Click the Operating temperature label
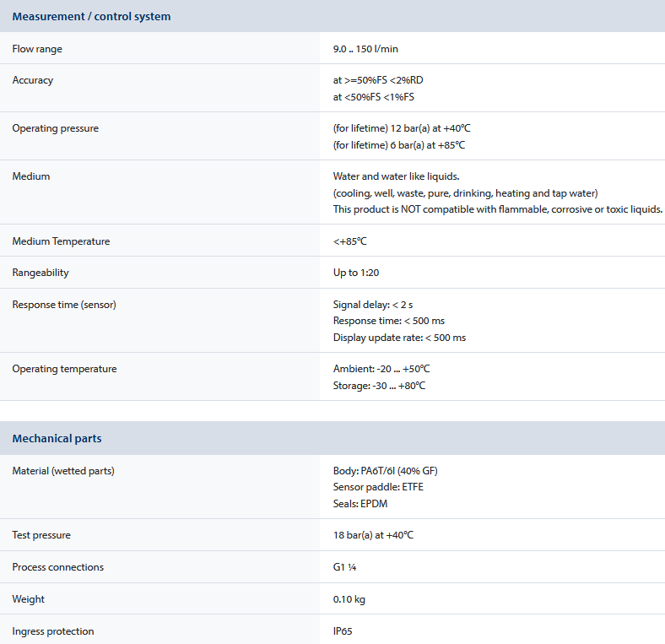665x644 pixels. 64,369
